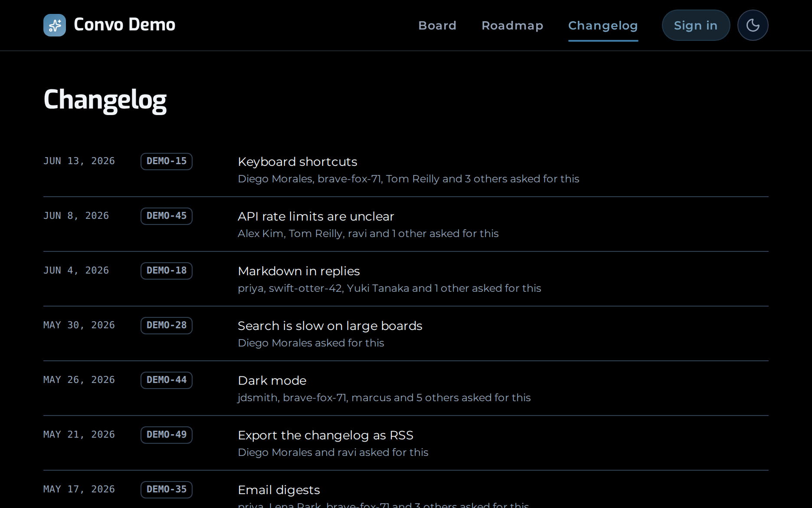Click the DEMO-35 badge
This screenshot has width=812, height=508.
click(x=167, y=489)
